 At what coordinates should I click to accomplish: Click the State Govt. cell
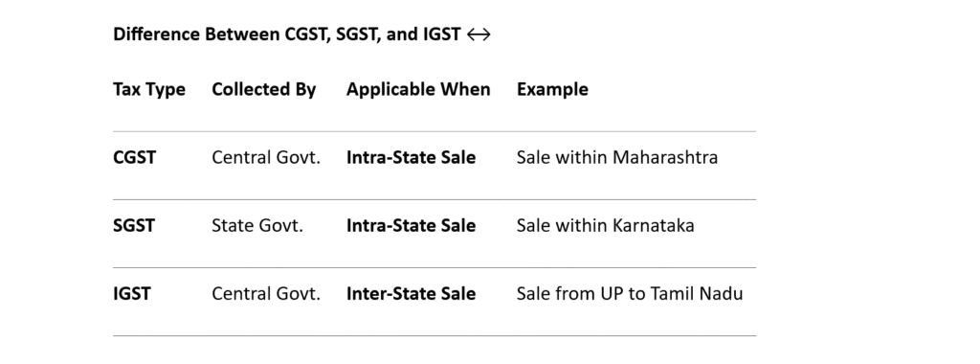click(x=257, y=226)
